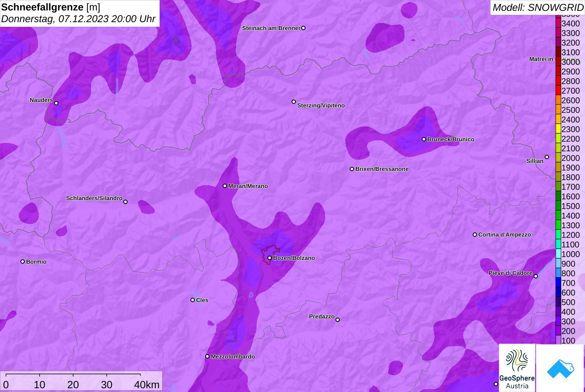585x392 pixels.
Task: Click the Steinach am Brenner label text
Action: click(271, 28)
